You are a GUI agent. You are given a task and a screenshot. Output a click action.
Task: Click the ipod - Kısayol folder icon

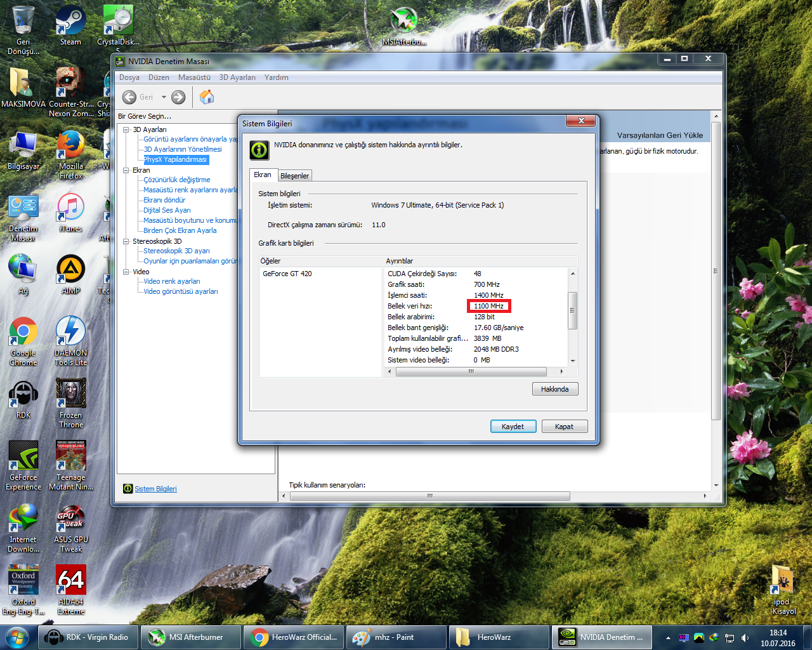coord(783,590)
